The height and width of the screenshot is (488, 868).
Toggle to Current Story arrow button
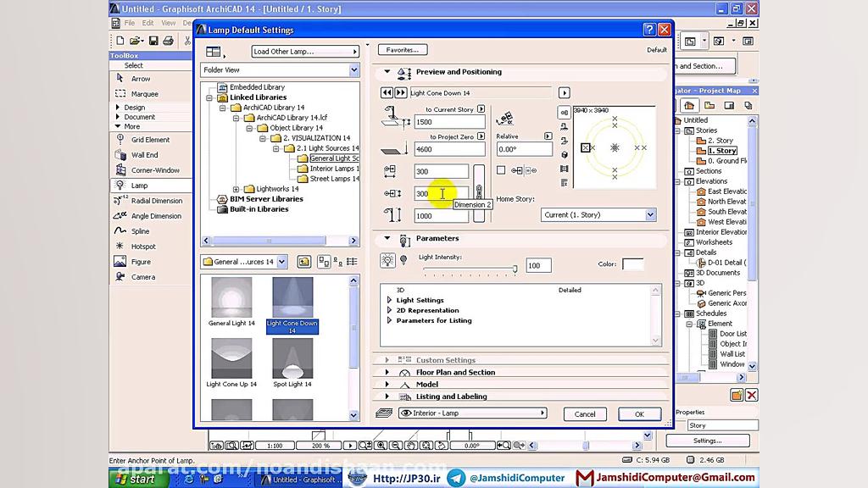pyautogui.click(x=481, y=109)
